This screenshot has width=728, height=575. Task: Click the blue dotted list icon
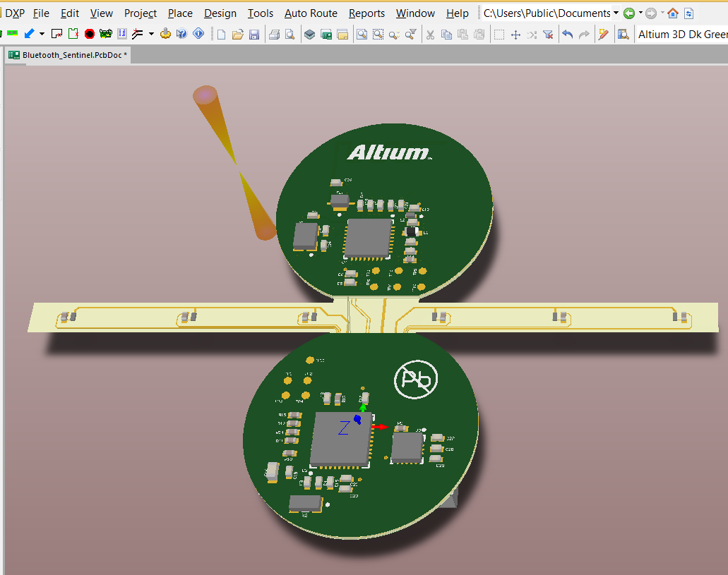[122, 33]
